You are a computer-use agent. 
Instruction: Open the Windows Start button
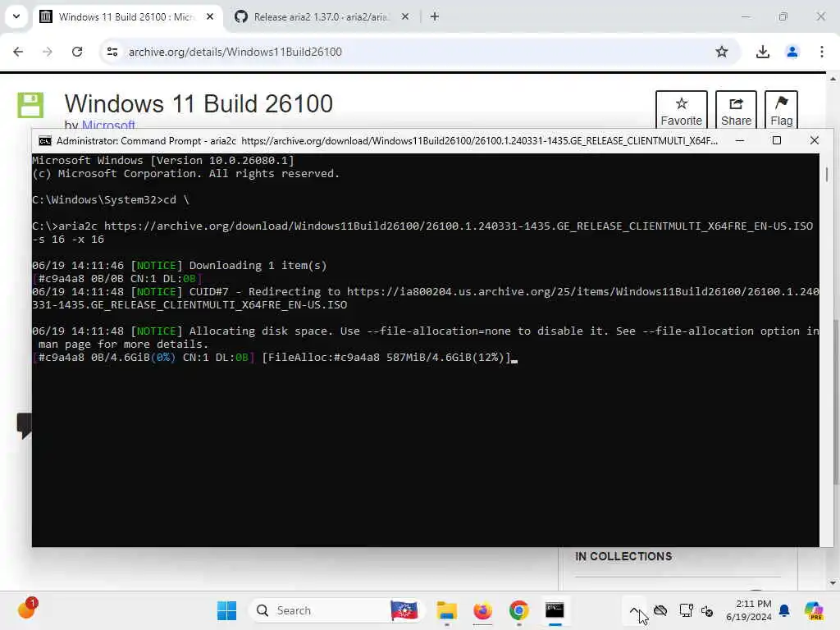point(226,610)
